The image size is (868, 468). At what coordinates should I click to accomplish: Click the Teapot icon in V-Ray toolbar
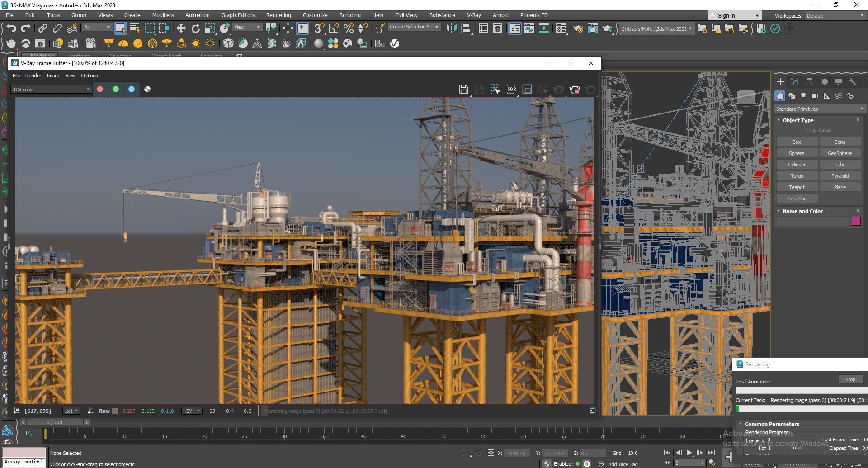point(11,43)
